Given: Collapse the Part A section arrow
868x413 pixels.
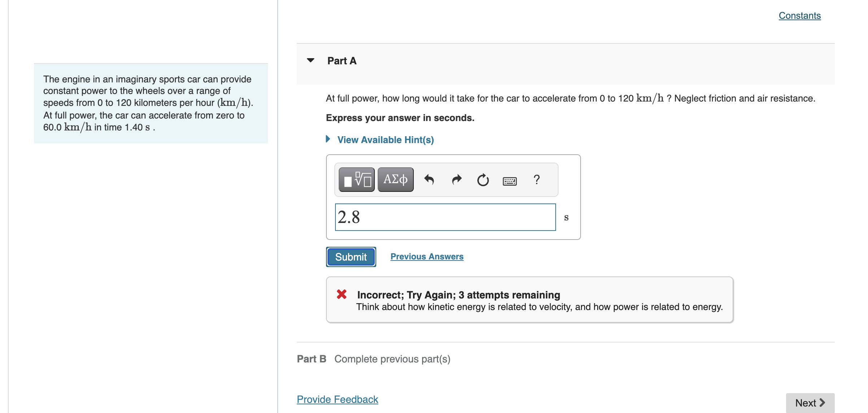Looking at the screenshot, I should pyautogui.click(x=311, y=60).
